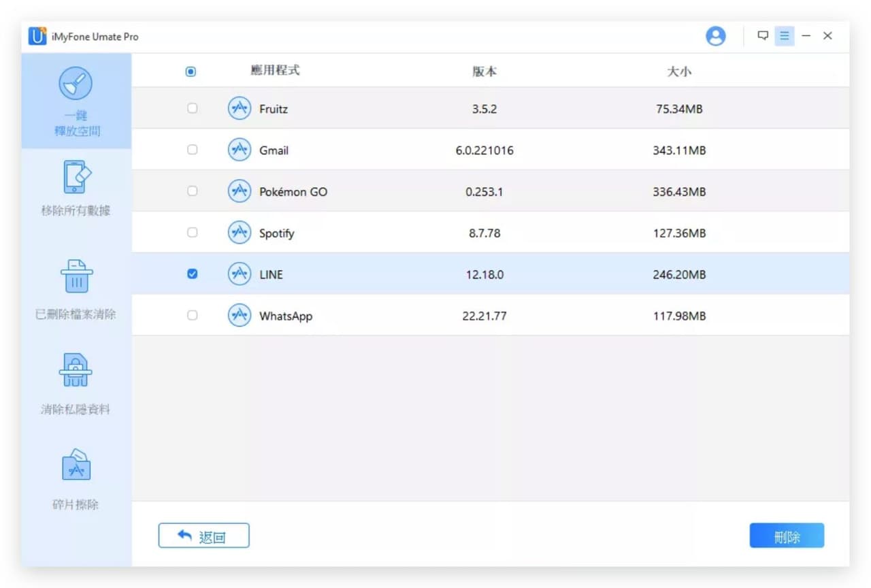Screen dimensions: 871x588
Task: Click the user account avatar icon
Action: (x=716, y=36)
